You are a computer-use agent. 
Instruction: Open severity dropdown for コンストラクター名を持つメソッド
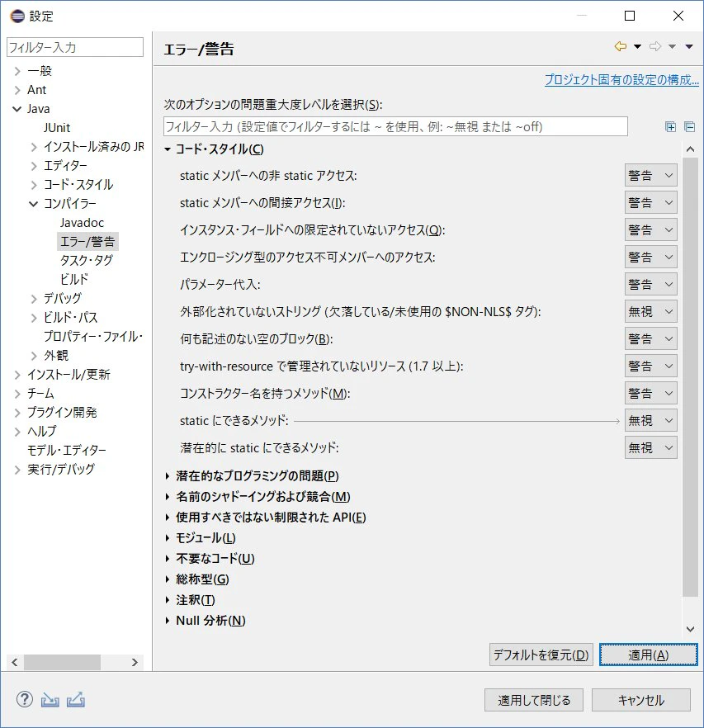click(x=650, y=393)
